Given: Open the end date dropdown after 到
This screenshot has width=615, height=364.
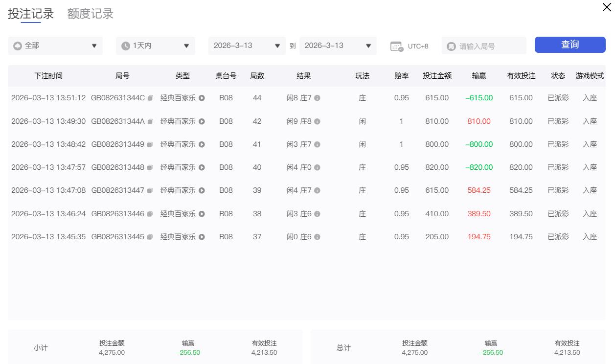Looking at the screenshot, I should coord(338,45).
